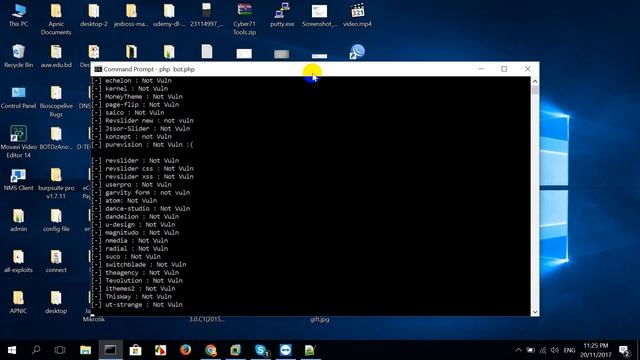Switch to Command Prompt taskbar button
Image resolution: width=640 pixels, height=360 pixels.
pyautogui.click(x=110, y=350)
